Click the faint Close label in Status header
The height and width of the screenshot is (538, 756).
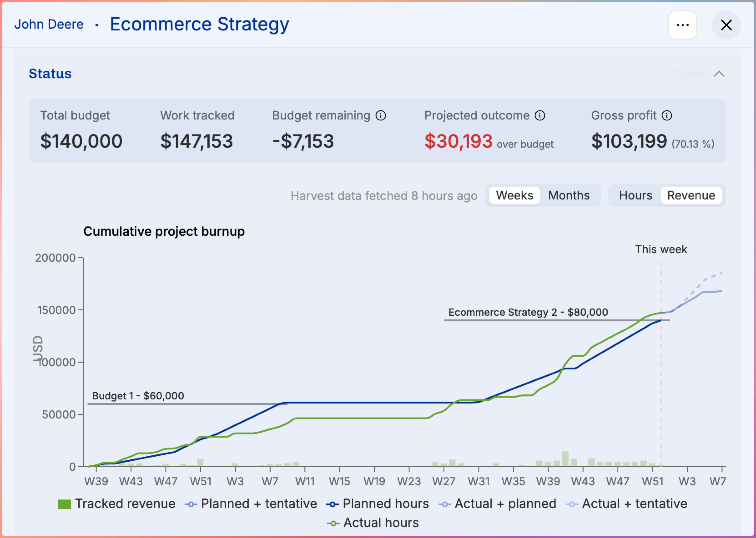coord(689,74)
